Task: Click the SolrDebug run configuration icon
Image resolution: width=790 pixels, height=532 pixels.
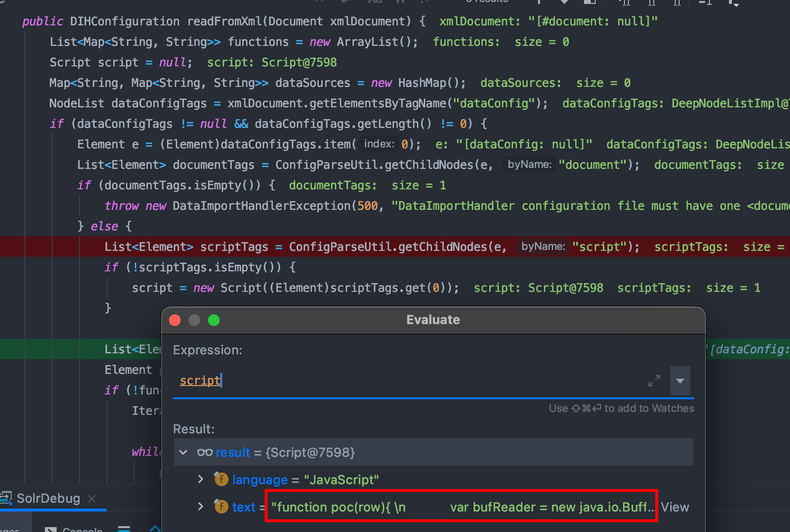Action: point(6,498)
